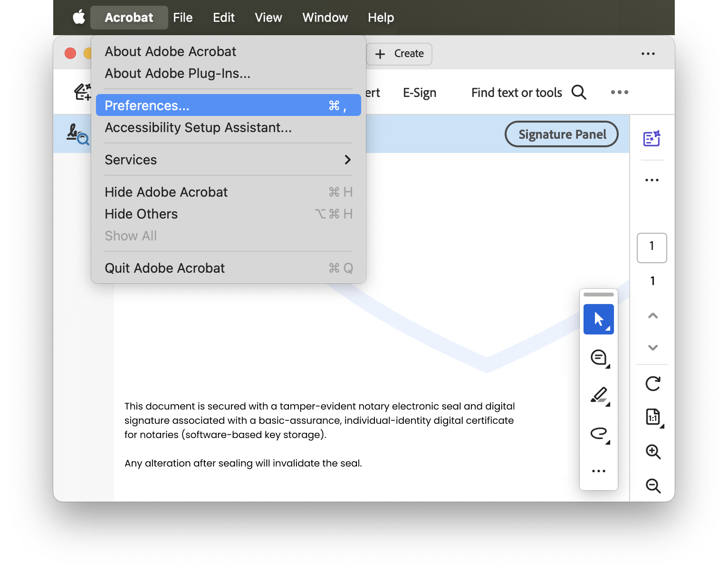Open right rail more options ellipsis
Screen dimensions: 728x572
pos(652,180)
